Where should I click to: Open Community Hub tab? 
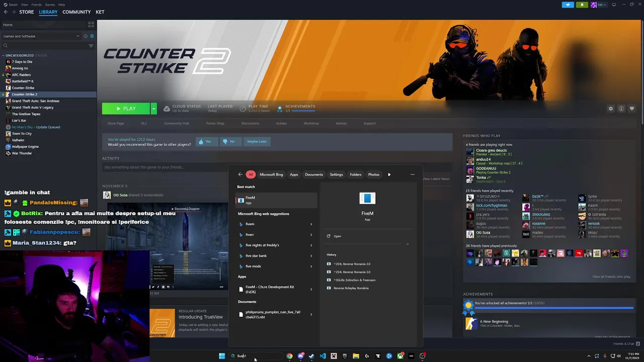click(x=177, y=123)
